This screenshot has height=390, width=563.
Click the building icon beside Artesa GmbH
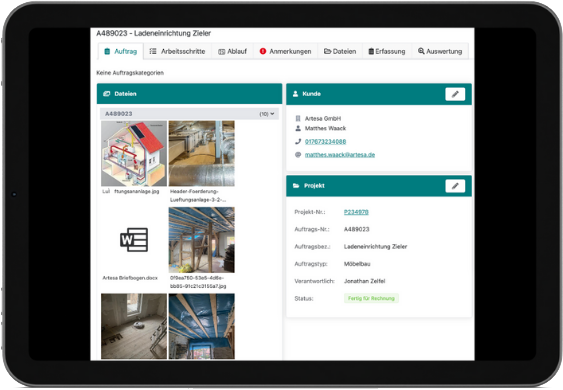coord(298,118)
